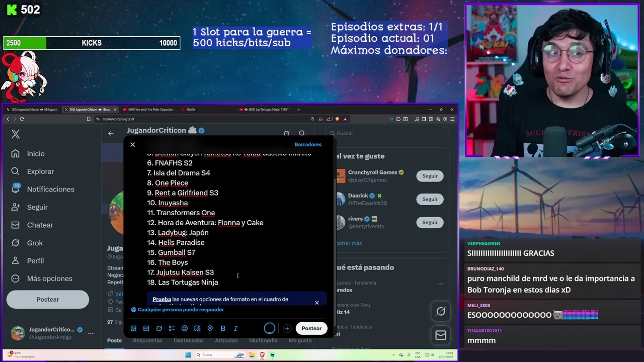Follow rivers
This screenshot has height=362, width=644.
pos(430,222)
